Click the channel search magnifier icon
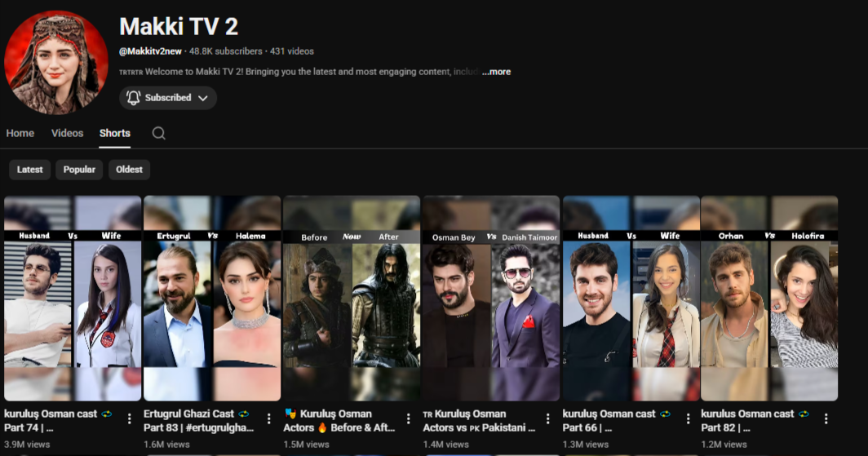868x456 pixels. 159,133
